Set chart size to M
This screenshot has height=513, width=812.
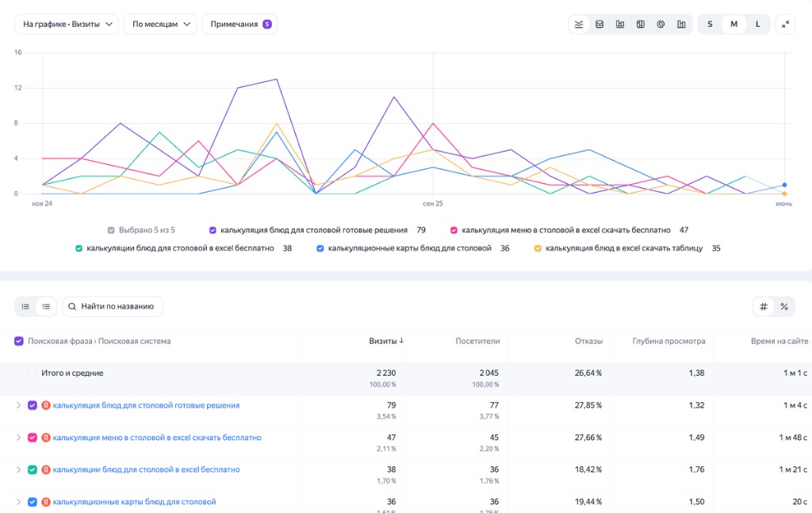pos(733,25)
